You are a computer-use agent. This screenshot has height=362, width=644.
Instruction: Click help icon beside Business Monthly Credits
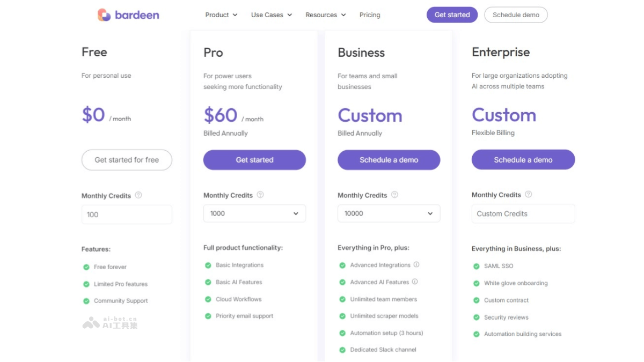(x=394, y=195)
